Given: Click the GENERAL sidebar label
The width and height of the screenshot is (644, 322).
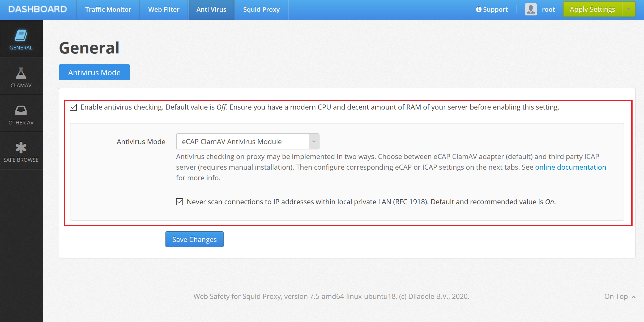Looking at the screenshot, I should coord(21,48).
